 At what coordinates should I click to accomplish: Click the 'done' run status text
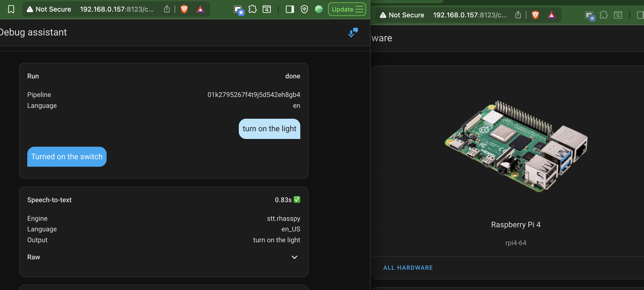tap(293, 76)
